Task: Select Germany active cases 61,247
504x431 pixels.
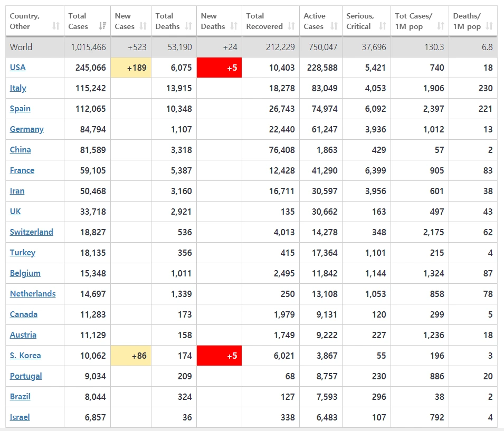Action: [x=325, y=129]
